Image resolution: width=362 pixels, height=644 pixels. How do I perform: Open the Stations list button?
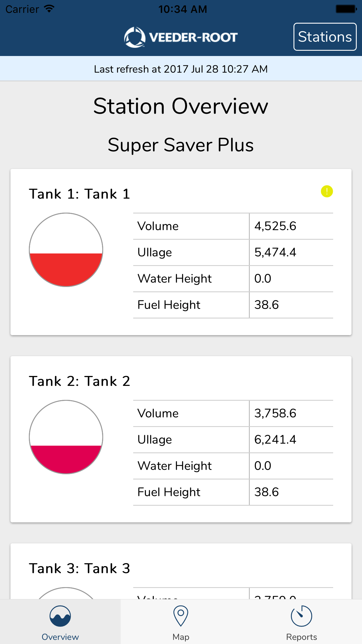325,37
